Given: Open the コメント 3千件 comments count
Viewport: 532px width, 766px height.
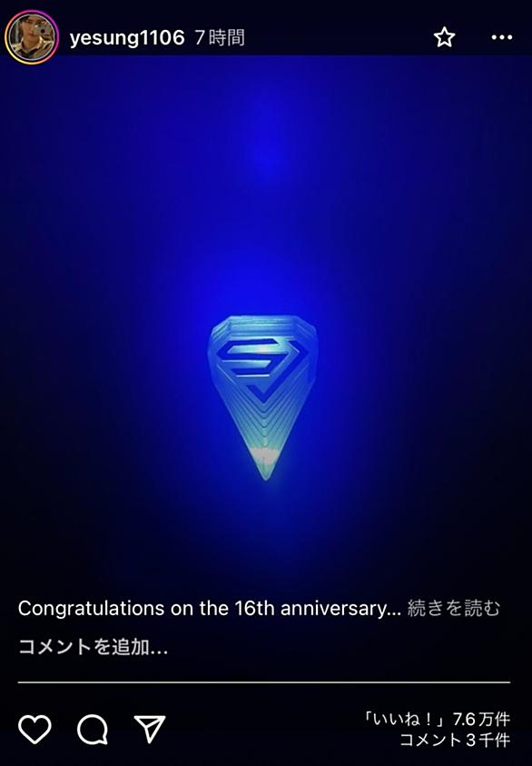Looking at the screenshot, I should [455, 740].
